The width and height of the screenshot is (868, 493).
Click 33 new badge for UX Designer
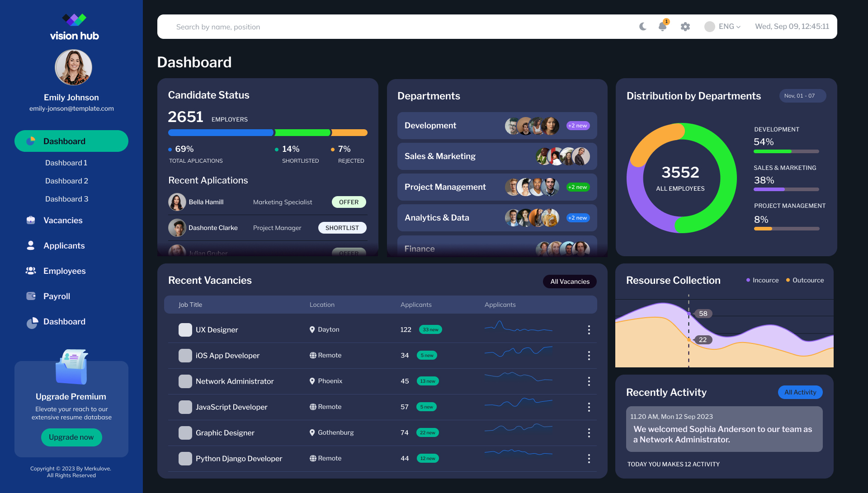pyautogui.click(x=430, y=330)
